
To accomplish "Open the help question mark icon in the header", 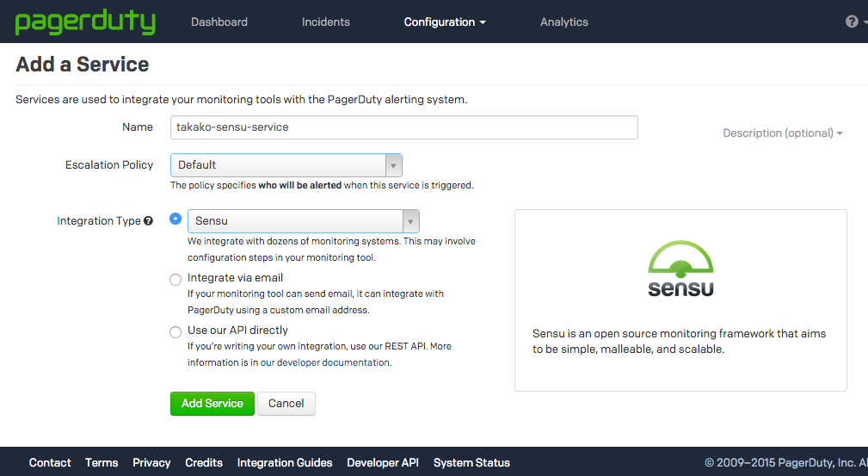I will click(x=852, y=22).
